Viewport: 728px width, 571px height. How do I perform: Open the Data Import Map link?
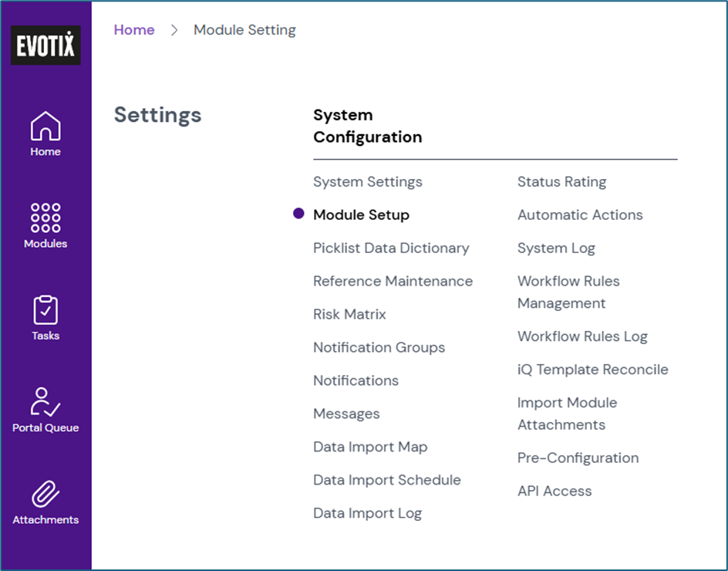coord(370,448)
